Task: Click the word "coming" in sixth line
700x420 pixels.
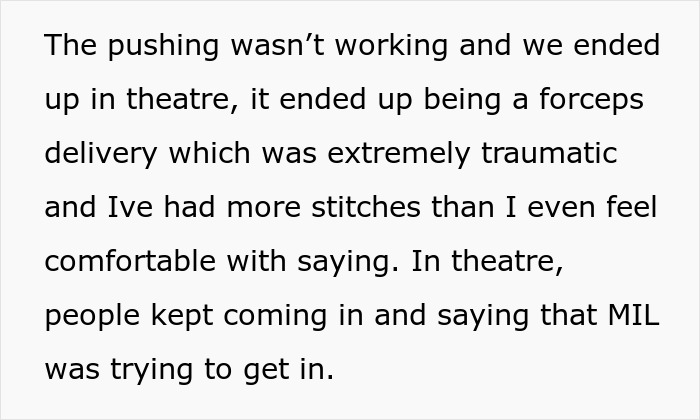Action: pyautogui.click(x=275, y=316)
